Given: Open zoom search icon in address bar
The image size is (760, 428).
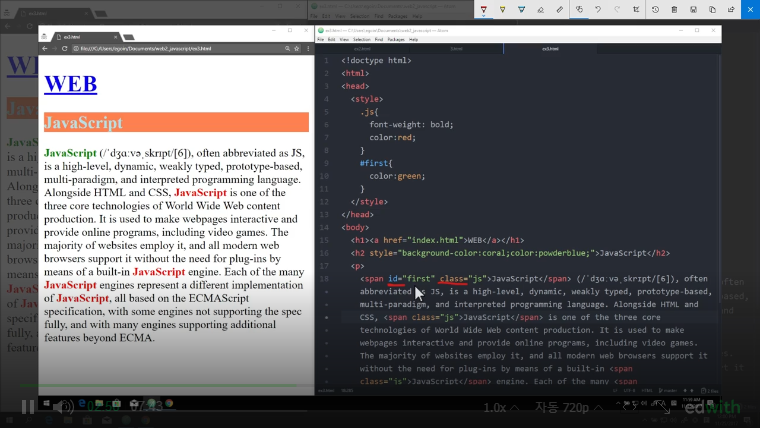Looking at the screenshot, I should (287, 48).
